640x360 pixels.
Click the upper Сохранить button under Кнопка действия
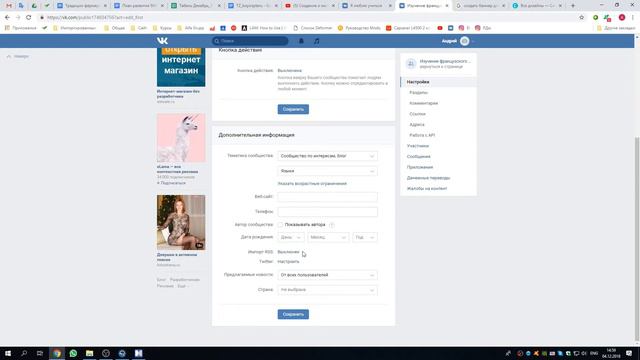(293, 109)
